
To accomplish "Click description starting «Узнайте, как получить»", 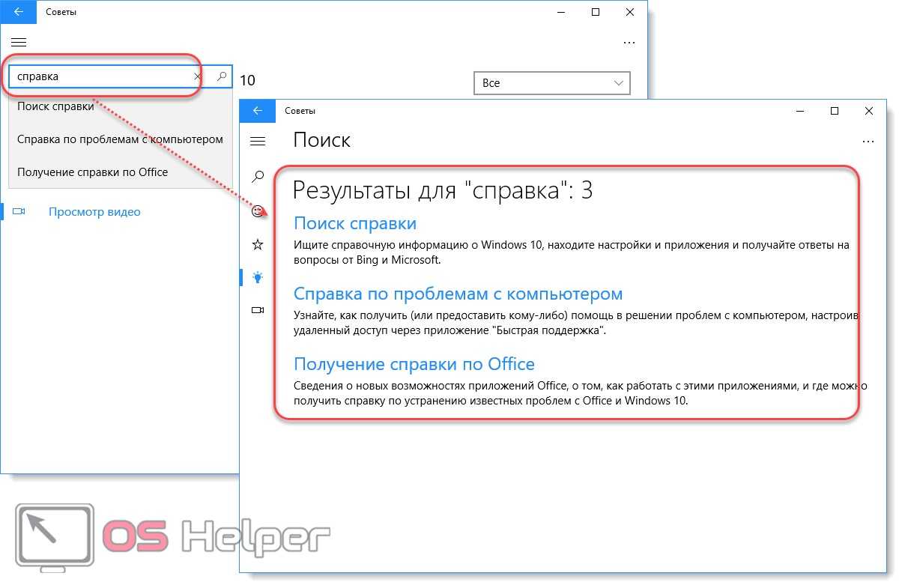I will (576, 323).
